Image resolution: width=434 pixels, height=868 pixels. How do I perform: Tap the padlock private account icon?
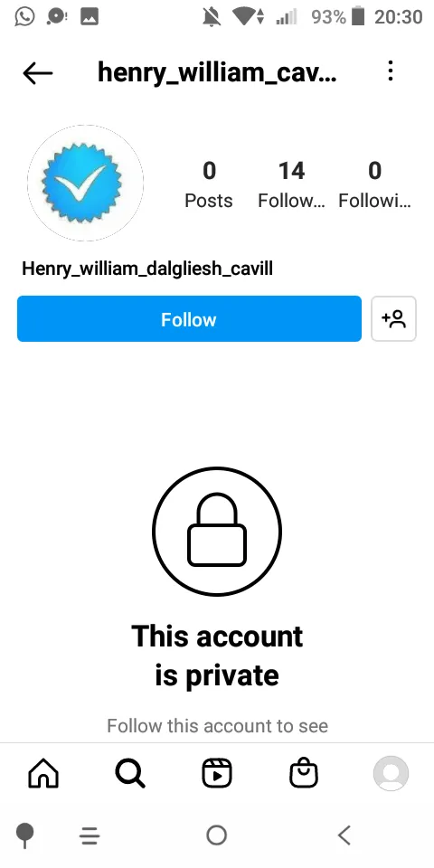coord(217,532)
